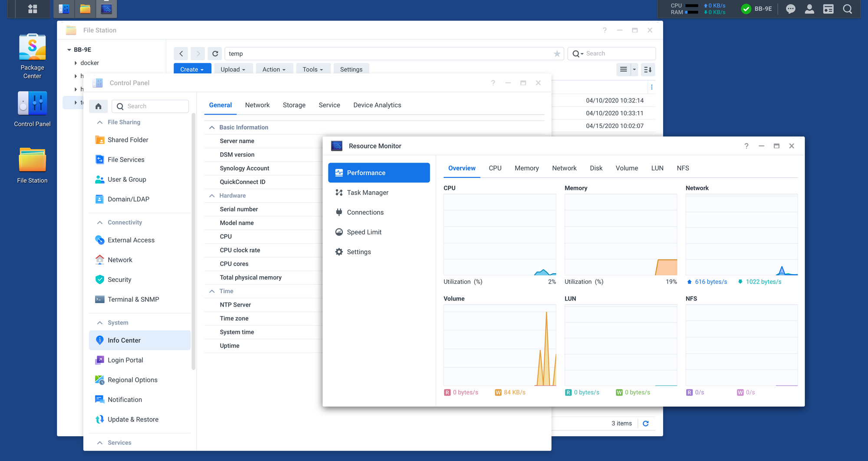
Task: Open the File Station column options menu
Action: pyautogui.click(x=652, y=87)
